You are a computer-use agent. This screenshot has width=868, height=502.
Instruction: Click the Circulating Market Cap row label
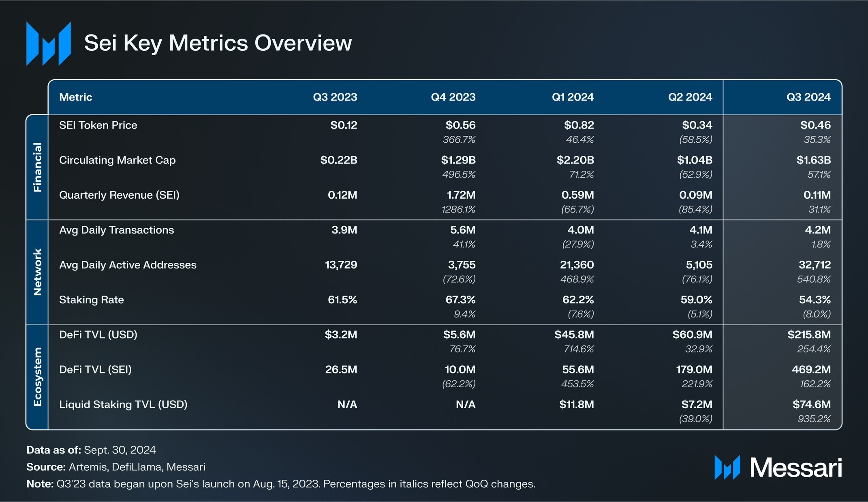coord(118,160)
